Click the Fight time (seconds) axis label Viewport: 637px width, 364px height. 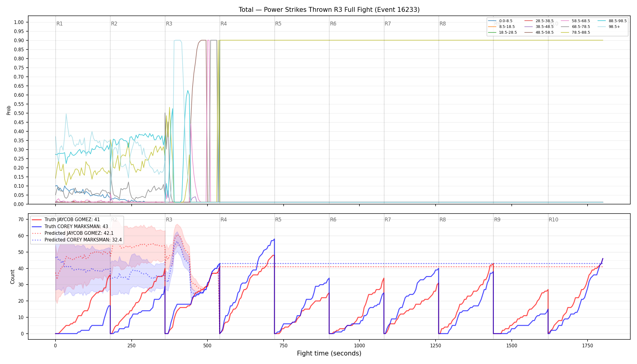329,353
